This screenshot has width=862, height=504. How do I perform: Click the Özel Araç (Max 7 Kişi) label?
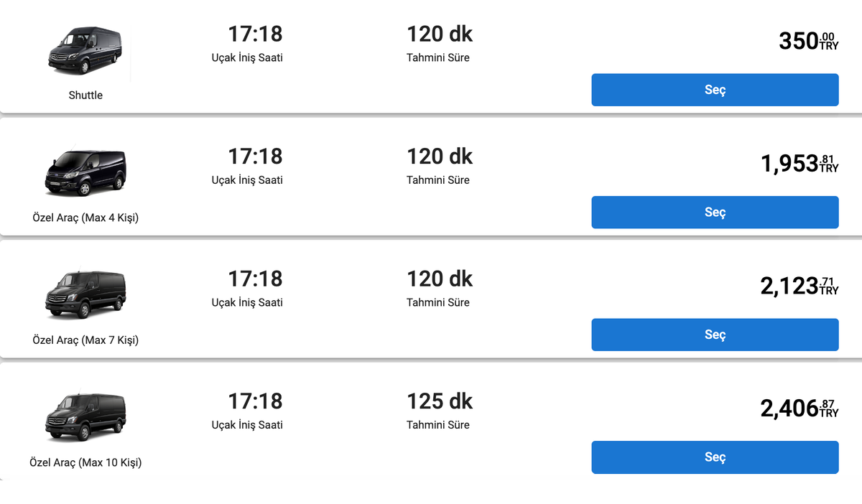(85, 340)
